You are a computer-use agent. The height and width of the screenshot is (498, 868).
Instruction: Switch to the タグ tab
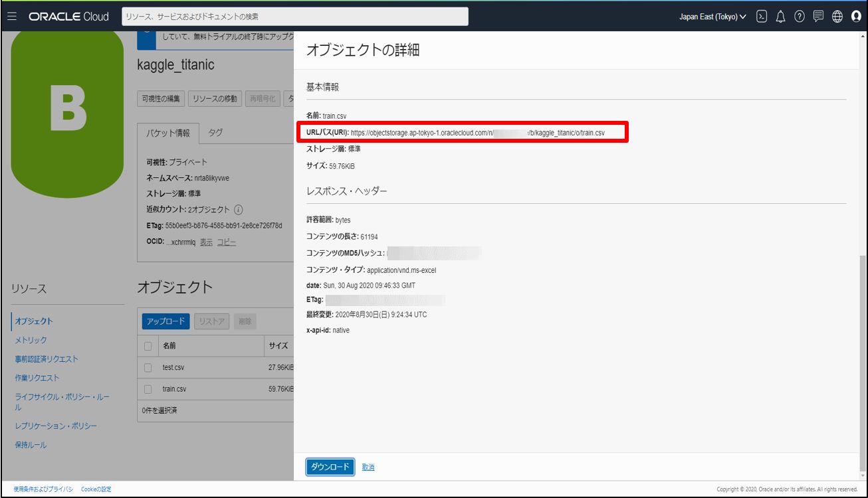point(215,133)
